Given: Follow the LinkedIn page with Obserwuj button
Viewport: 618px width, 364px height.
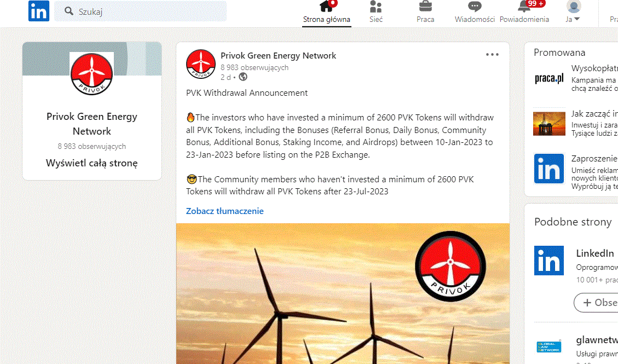Looking at the screenshot, I should click(x=597, y=303).
